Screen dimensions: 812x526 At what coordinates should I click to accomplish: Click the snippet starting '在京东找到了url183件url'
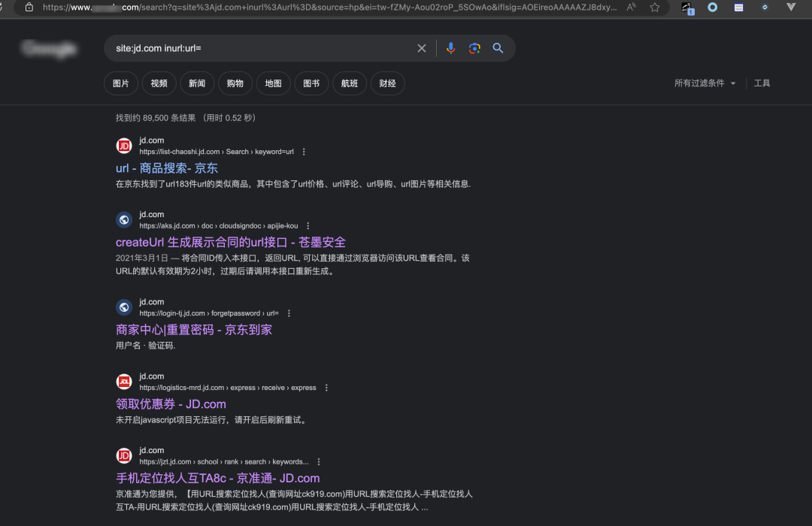(x=293, y=184)
